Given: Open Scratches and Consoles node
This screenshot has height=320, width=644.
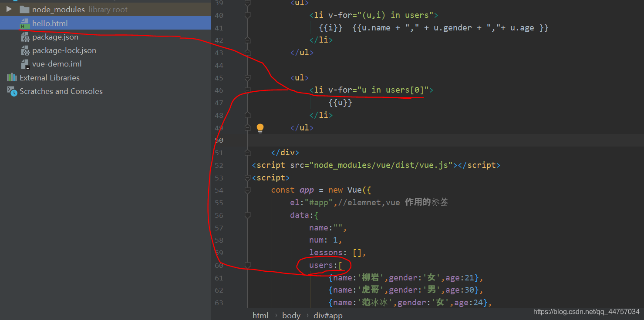Looking at the screenshot, I should (x=61, y=91).
